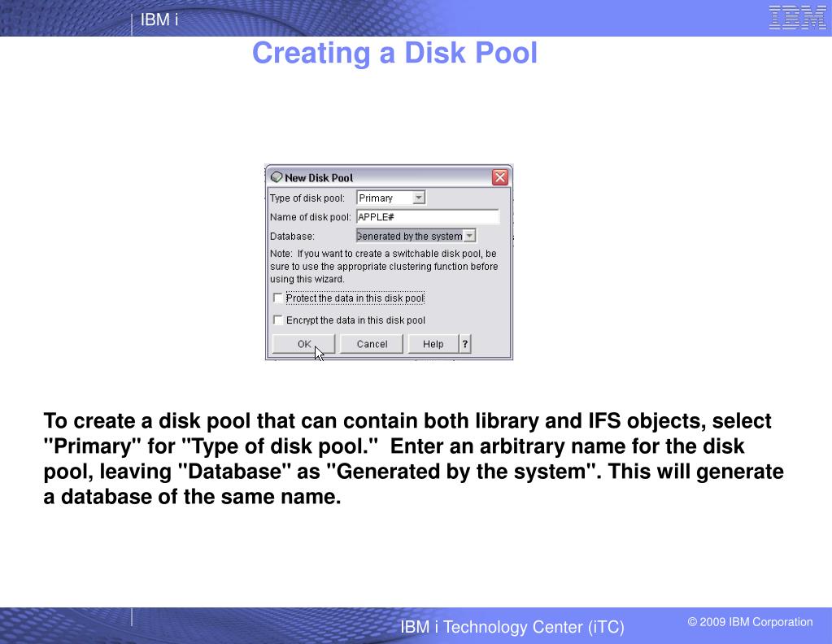Click the IBM logo in header
The height and width of the screenshot is (644, 832).
(797, 18)
